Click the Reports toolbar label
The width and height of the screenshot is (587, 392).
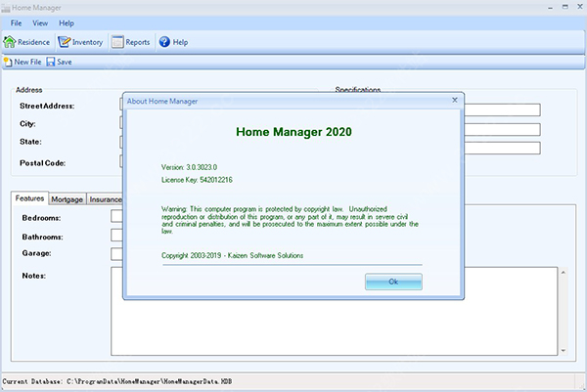[138, 42]
